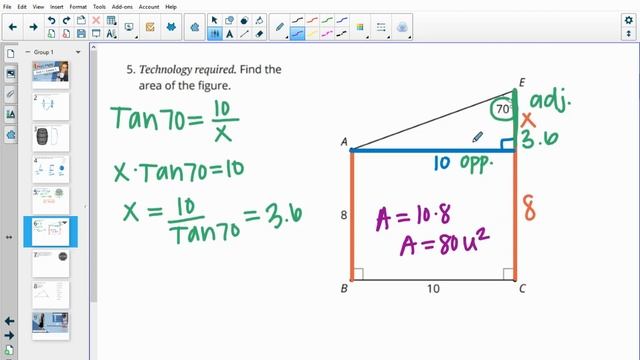This screenshot has height=360, width=640.
Task: Open the Gallery tab in sidebar
Action: pos(11,74)
